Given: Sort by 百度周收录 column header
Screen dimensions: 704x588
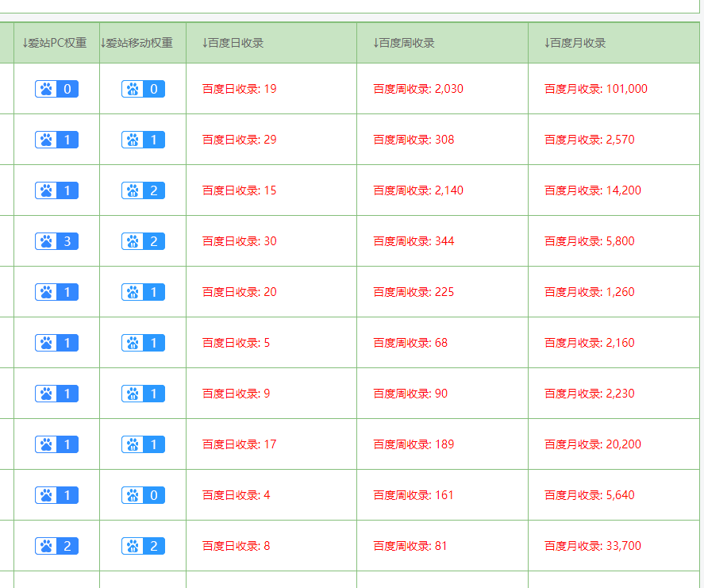Looking at the screenshot, I should coord(404,43).
